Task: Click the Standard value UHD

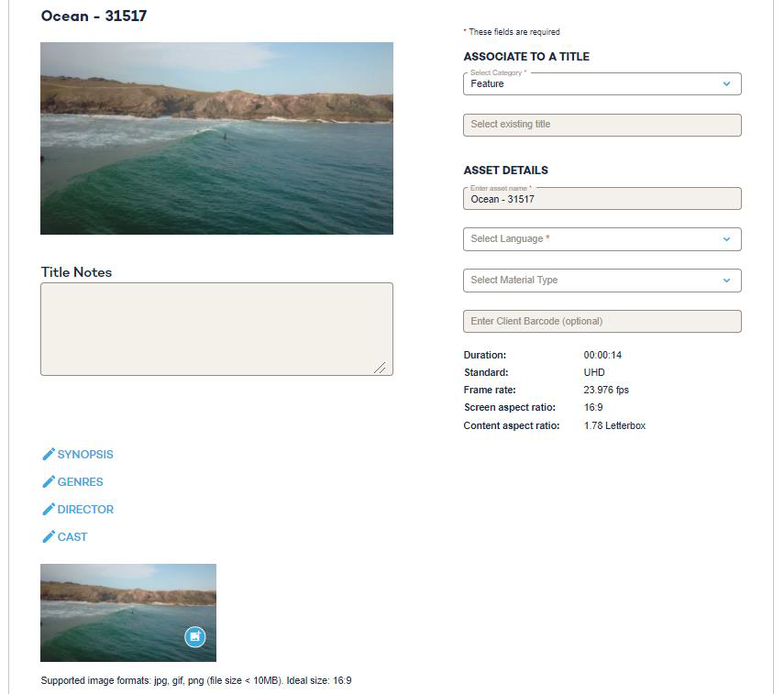Action: tap(594, 372)
